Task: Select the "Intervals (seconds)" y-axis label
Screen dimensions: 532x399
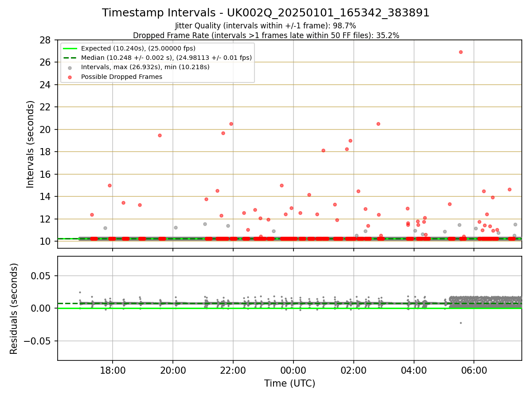Action: pyautogui.click(x=30, y=144)
